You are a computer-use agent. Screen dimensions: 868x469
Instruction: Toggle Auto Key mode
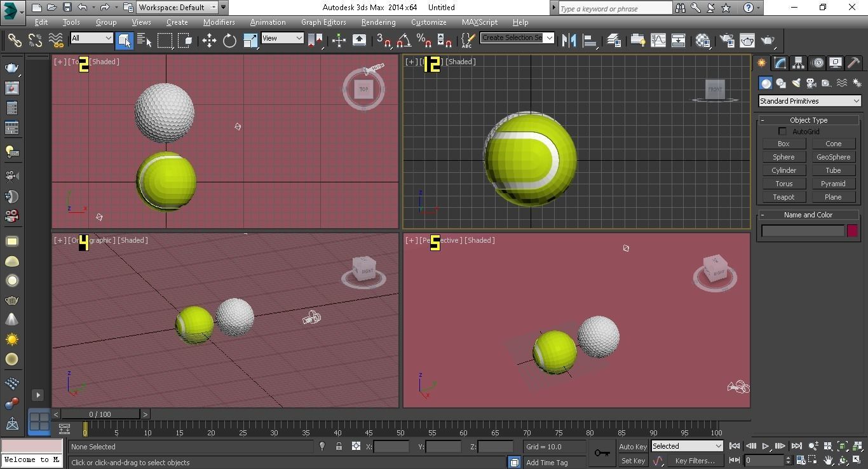[x=632, y=447]
